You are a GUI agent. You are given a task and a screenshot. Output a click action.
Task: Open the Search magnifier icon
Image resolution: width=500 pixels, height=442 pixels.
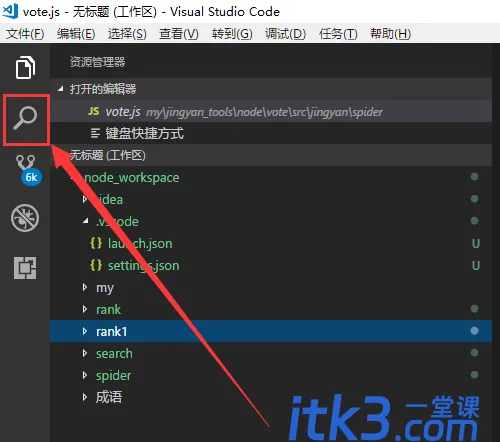[25, 118]
